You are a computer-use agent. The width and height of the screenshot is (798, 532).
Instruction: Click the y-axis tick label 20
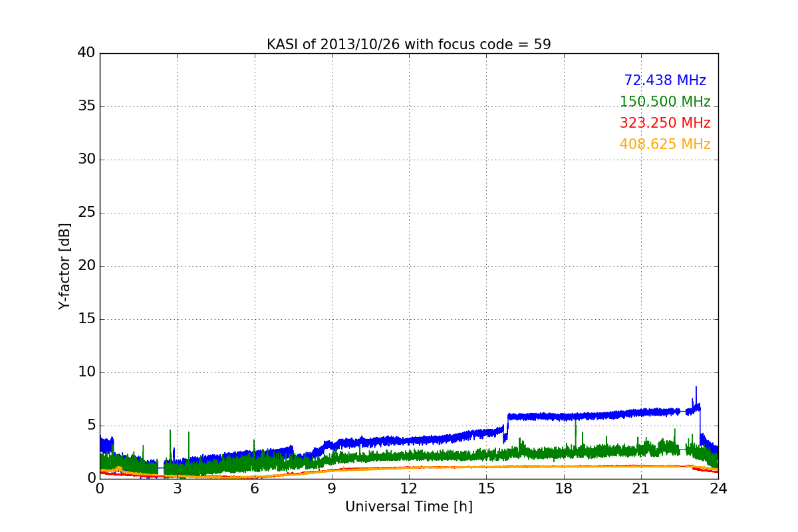[86, 266]
